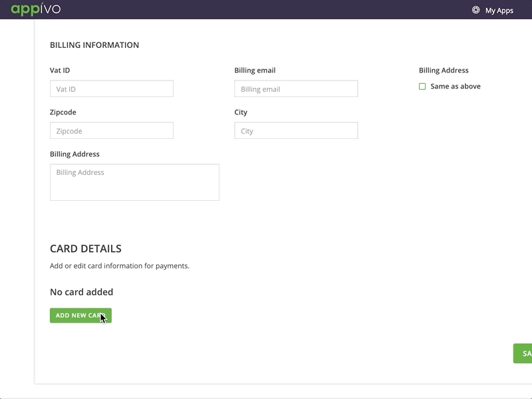Open My Apps from the top bar
532x399 pixels.
pos(500,11)
